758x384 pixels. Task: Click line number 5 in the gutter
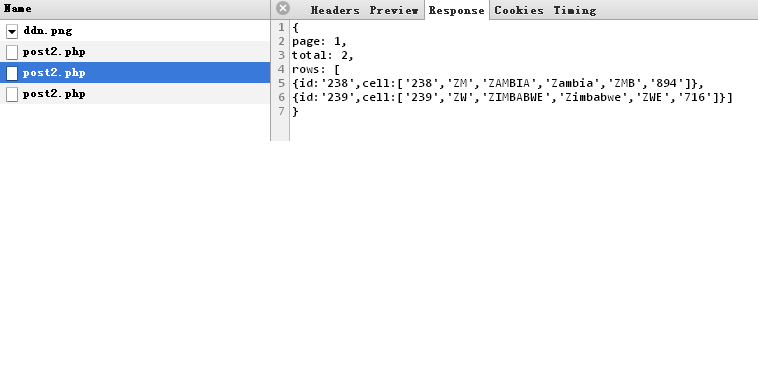(x=281, y=83)
